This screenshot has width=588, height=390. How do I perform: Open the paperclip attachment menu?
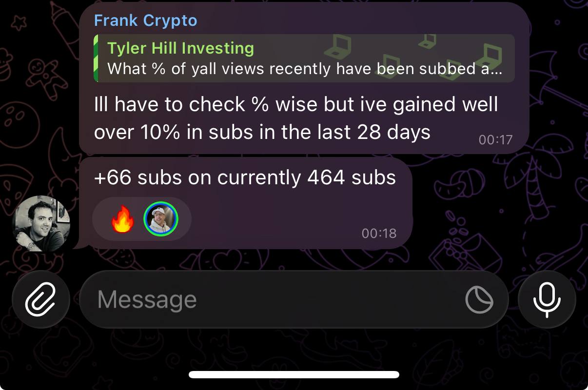41,299
